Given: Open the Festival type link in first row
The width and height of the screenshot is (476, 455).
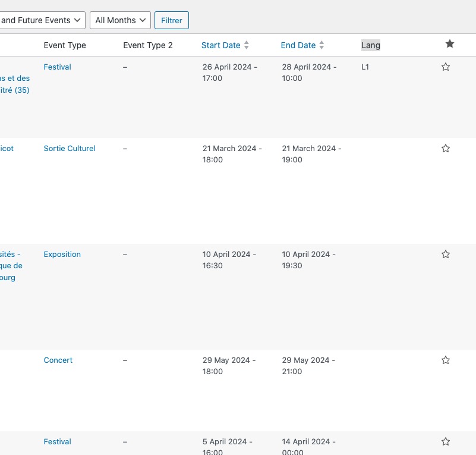Looking at the screenshot, I should point(58,67).
